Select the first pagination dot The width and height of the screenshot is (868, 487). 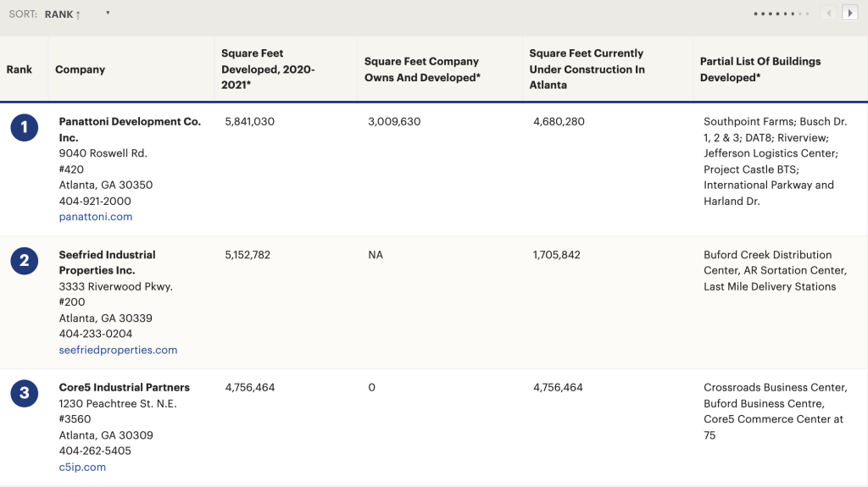tap(755, 14)
